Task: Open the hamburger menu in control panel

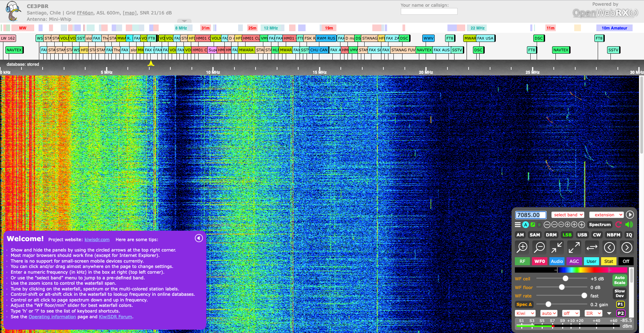Action: tap(518, 225)
